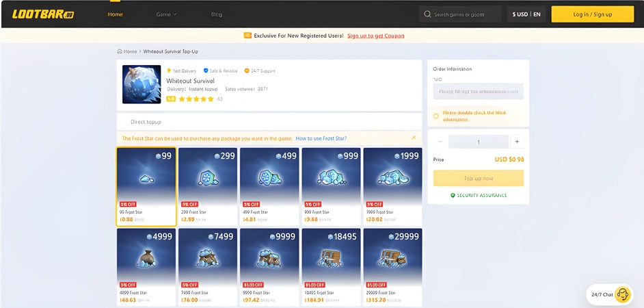The height and width of the screenshot is (308, 644).
Task: Collapse the Frost Star notice arrow
Action: tap(414, 138)
